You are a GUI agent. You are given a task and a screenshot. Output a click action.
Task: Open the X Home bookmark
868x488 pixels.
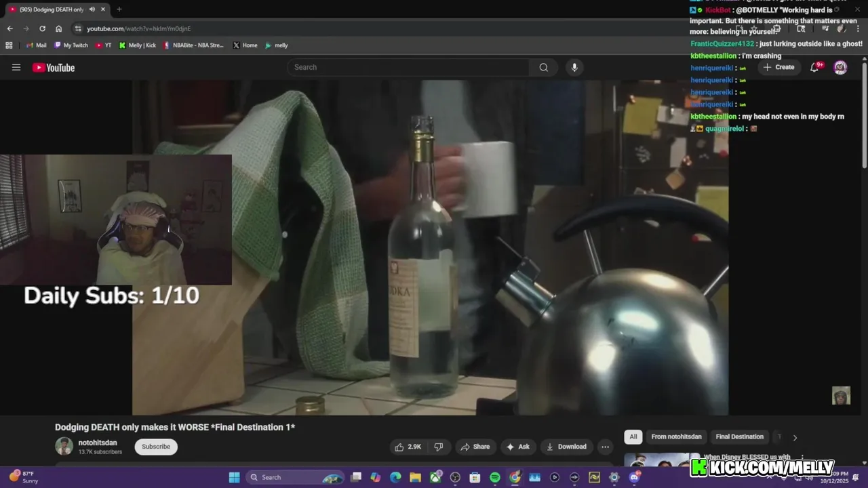click(245, 45)
